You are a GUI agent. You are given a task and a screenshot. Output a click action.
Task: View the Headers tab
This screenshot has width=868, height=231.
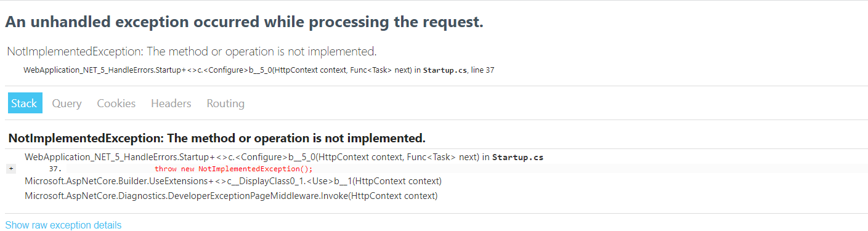(x=171, y=103)
